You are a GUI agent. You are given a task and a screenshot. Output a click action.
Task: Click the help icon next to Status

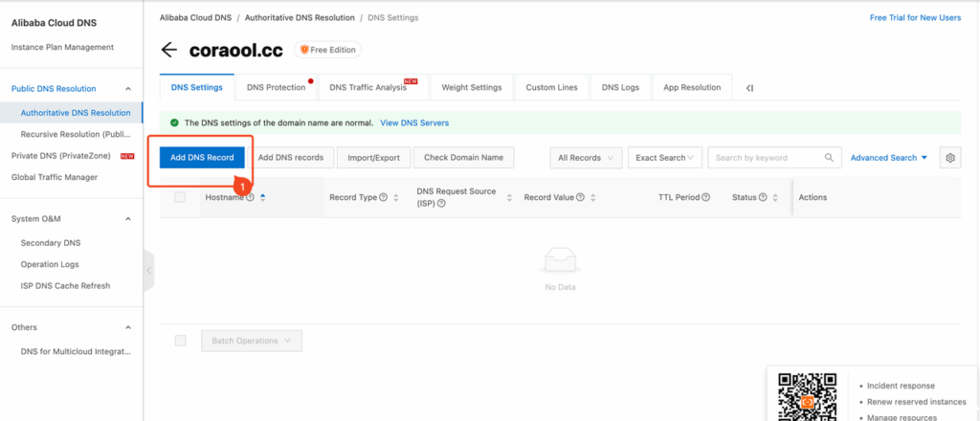click(x=763, y=197)
